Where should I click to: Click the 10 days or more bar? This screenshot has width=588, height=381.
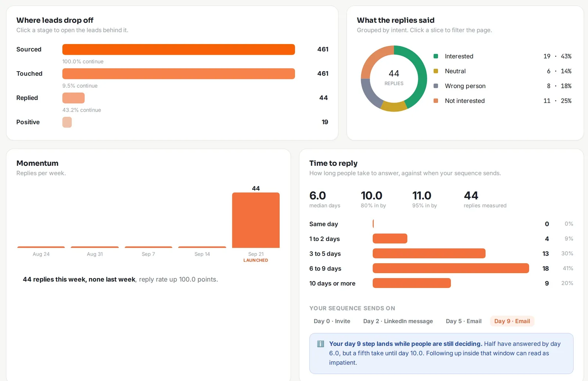412,283
